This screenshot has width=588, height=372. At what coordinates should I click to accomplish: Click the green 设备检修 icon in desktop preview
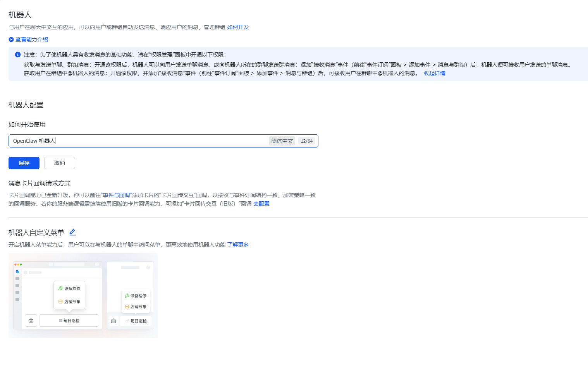point(60,288)
